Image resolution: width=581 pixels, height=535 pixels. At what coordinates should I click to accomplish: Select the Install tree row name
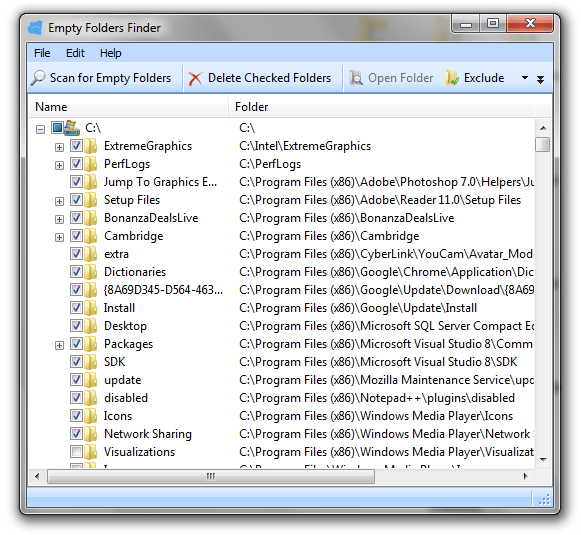click(x=119, y=308)
